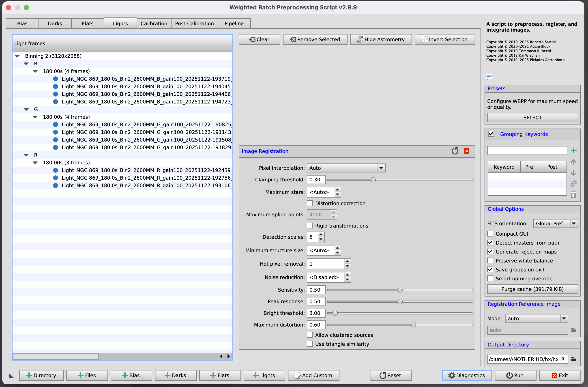Reset Image Registration parameters with circular arrow icon

[x=455, y=151]
